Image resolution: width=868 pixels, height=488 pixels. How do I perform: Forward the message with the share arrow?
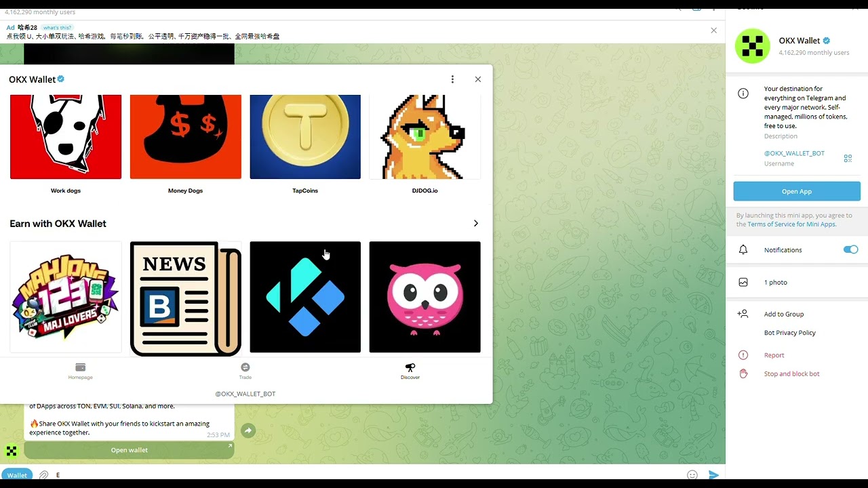(248, 430)
